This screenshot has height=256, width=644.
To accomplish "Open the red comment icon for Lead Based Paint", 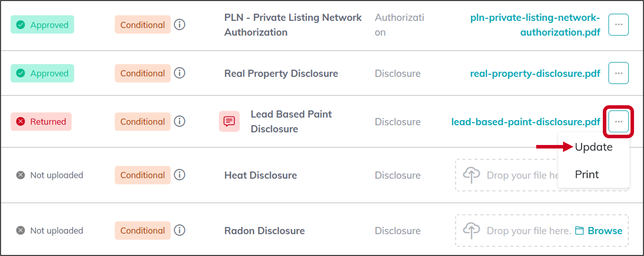I will click(229, 121).
